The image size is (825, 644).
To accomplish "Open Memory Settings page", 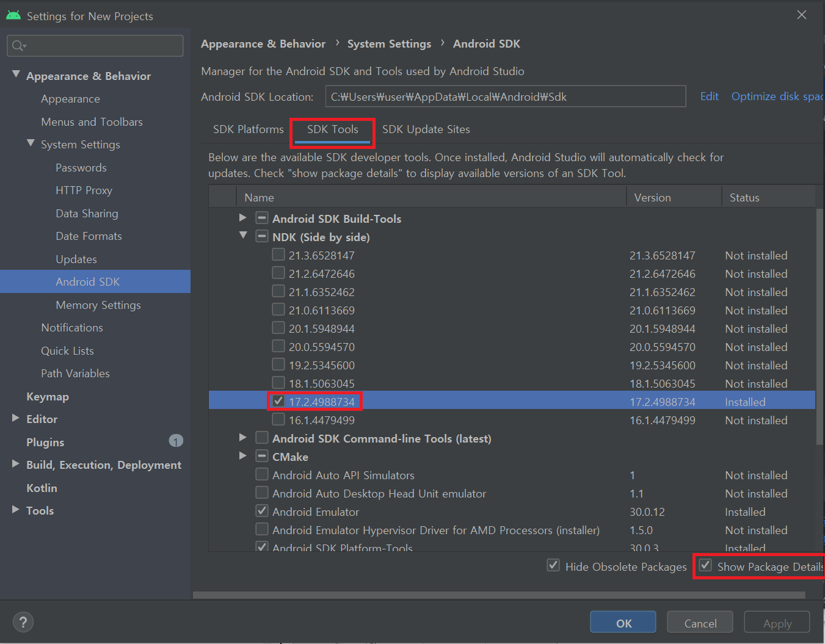I will click(98, 305).
